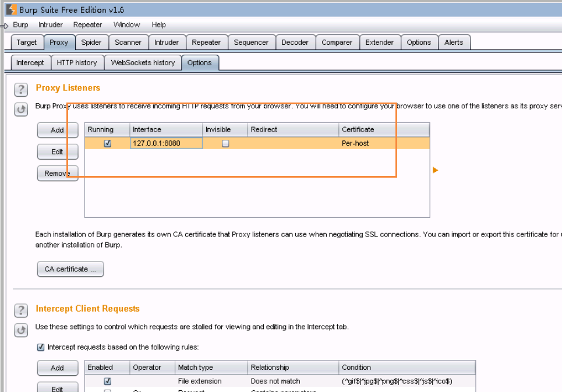Toggle Invisible checkbox for 127.0.0.1:8080 listener

click(x=225, y=143)
